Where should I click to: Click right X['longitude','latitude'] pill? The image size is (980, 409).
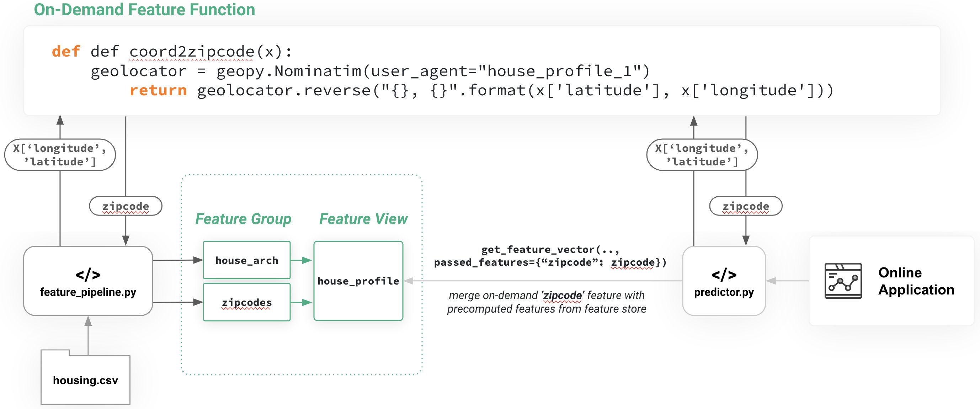(702, 155)
